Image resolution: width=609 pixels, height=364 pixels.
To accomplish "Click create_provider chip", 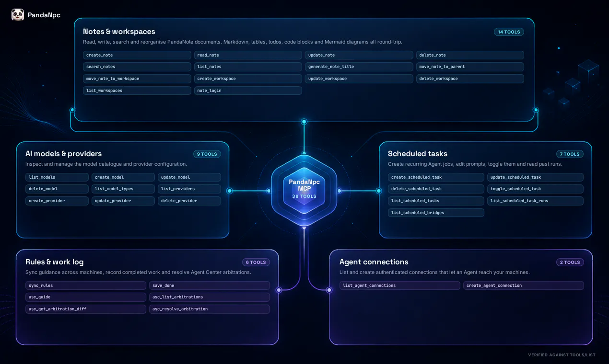I will 57,201.
